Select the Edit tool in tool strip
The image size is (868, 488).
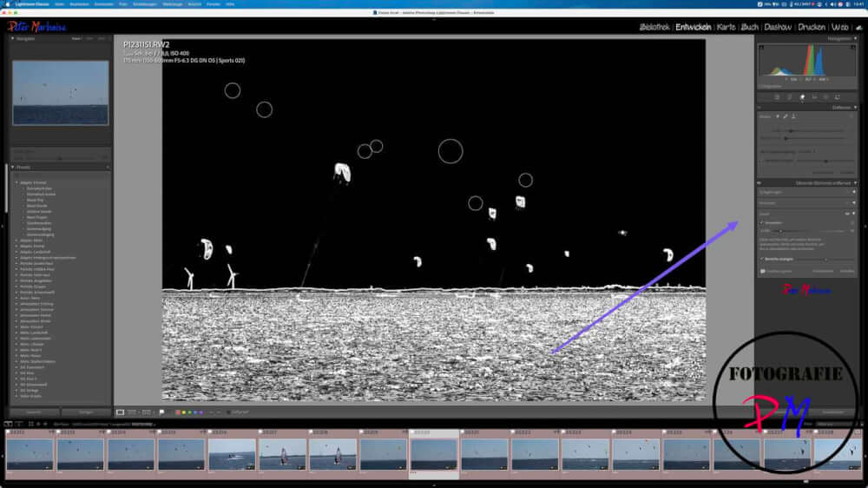(x=777, y=97)
